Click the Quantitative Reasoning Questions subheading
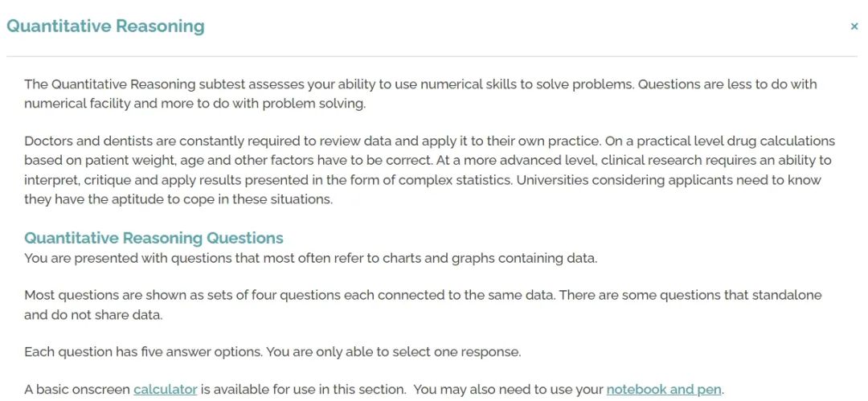Screen dimensions: 868x401 pos(154,238)
